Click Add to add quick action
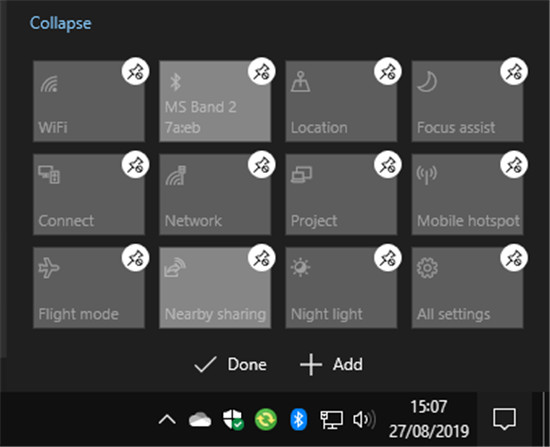The width and height of the screenshot is (550, 447). coord(331,364)
